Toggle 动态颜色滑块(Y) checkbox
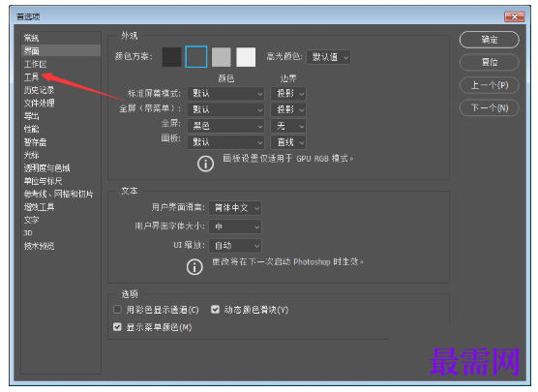The height and width of the screenshot is (392, 538). coord(215,310)
